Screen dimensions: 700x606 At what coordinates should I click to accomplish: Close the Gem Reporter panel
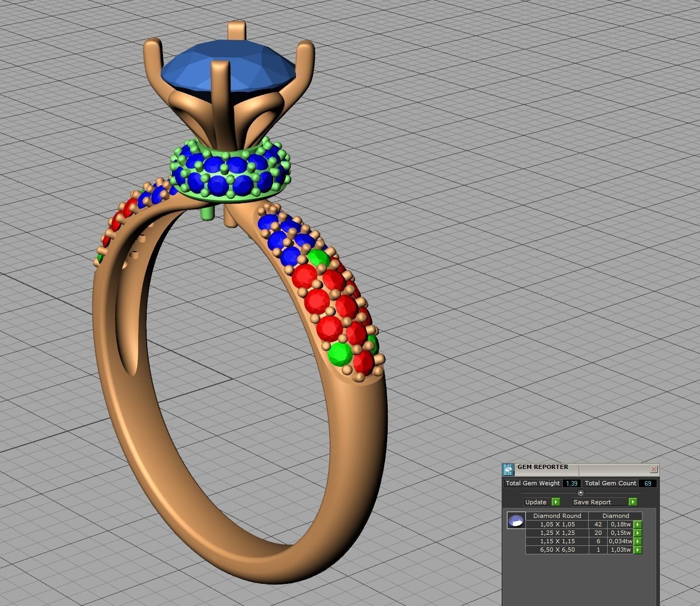coord(654,469)
